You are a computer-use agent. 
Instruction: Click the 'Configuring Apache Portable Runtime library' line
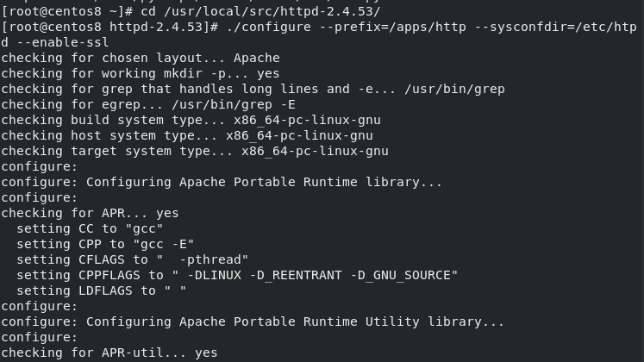[x=222, y=182]
